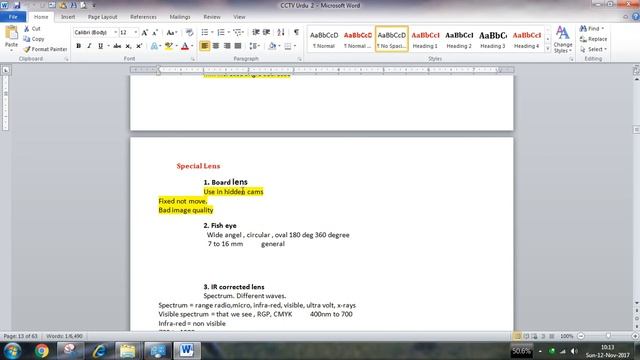Apply the red font color
This screenshot has width=640, height=360.
point(185,46)
